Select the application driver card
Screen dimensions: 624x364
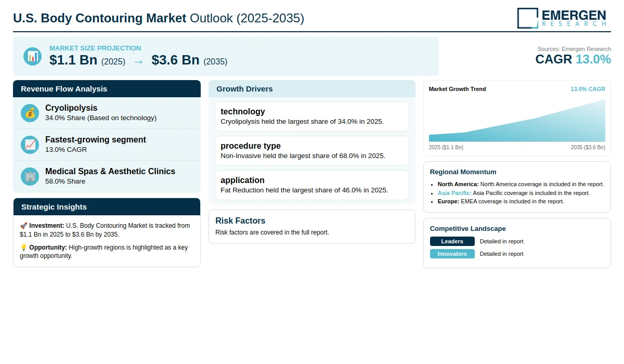point(312,185)
